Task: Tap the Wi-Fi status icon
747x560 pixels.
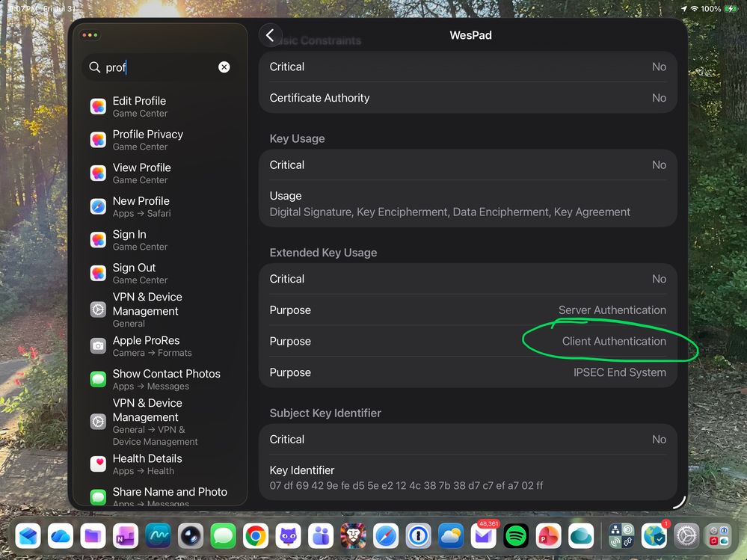Action: [x=694, y=8]
